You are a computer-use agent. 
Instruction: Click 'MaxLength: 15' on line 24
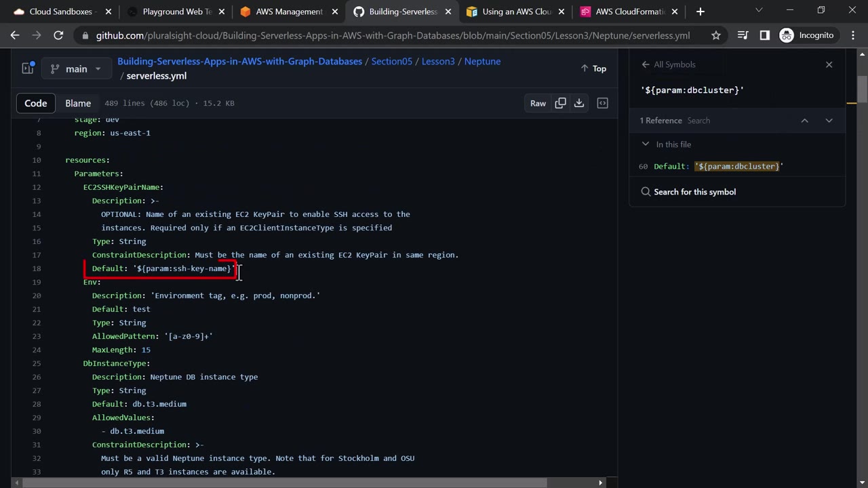pos(121,350)
